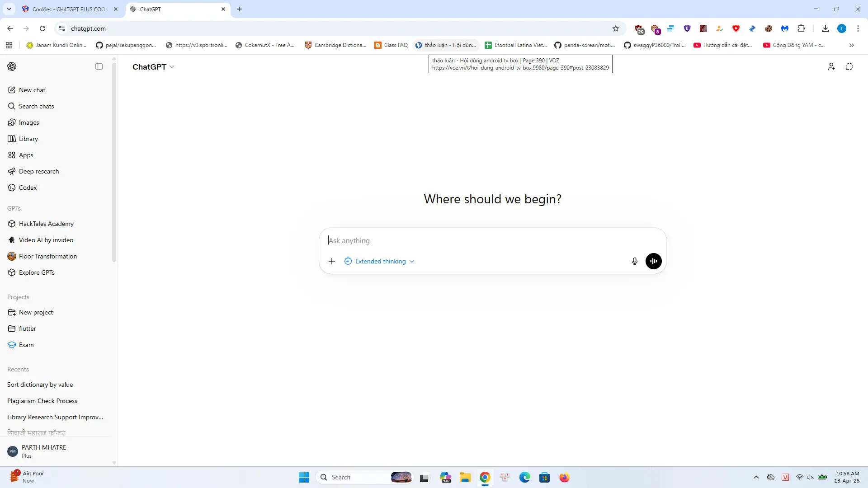This screenshot has height=488, width=868.
Task: Click the sidebar vertical scrollbar
Action: [x=114, y=163]
